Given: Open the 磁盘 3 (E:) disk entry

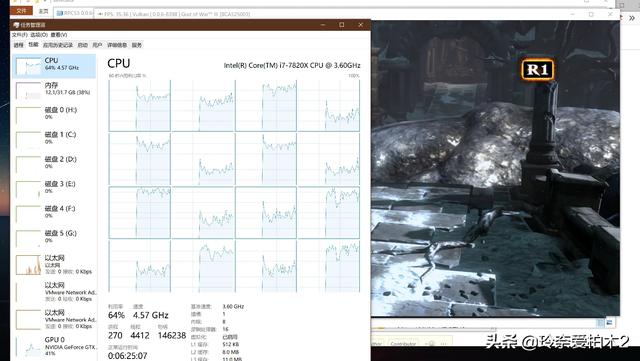Looking at the screenshot, I should point(54,188).
